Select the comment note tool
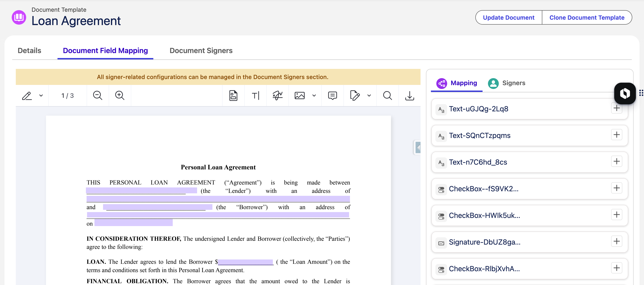Image resolution: width=644 pixels, height=285 pixels. coord(333,96)
